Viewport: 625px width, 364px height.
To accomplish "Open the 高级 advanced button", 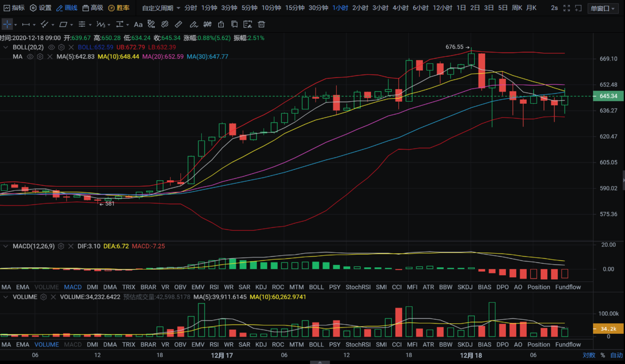I will click(93, 8).
